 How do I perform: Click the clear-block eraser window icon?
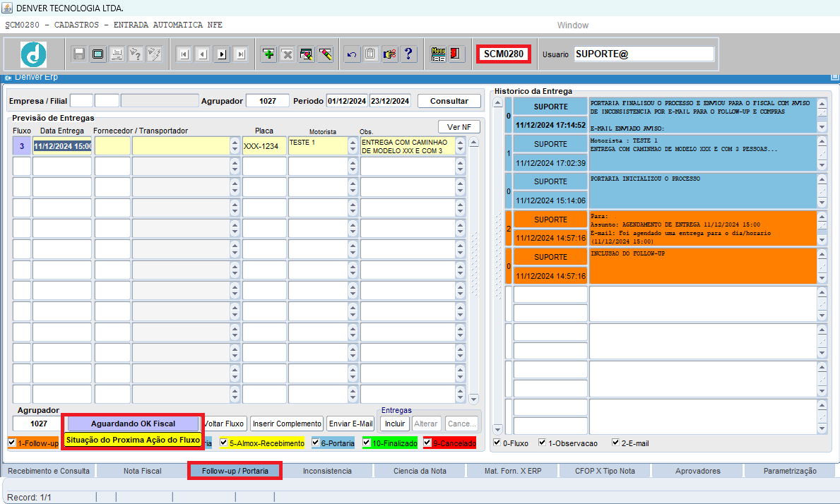[x=307, y=54]
